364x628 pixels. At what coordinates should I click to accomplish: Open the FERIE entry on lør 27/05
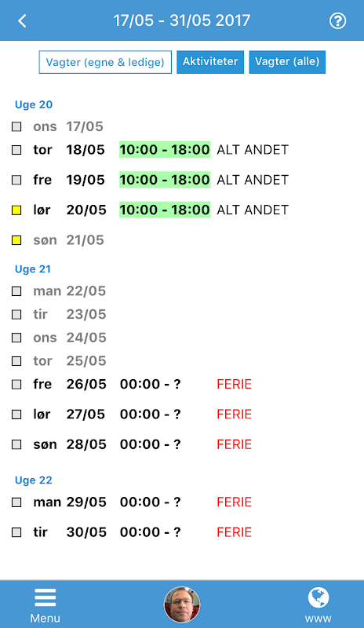click(235, 414)
